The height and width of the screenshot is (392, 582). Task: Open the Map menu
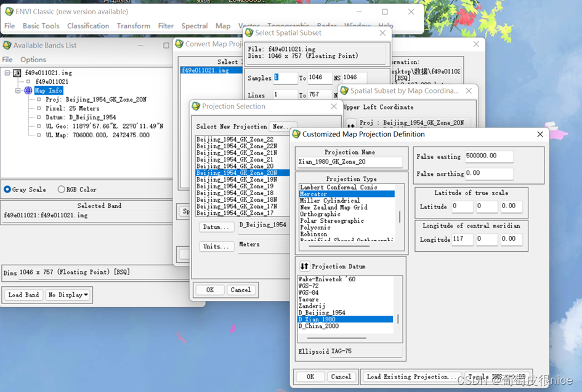pyautogui.click(x=223, y=26)
